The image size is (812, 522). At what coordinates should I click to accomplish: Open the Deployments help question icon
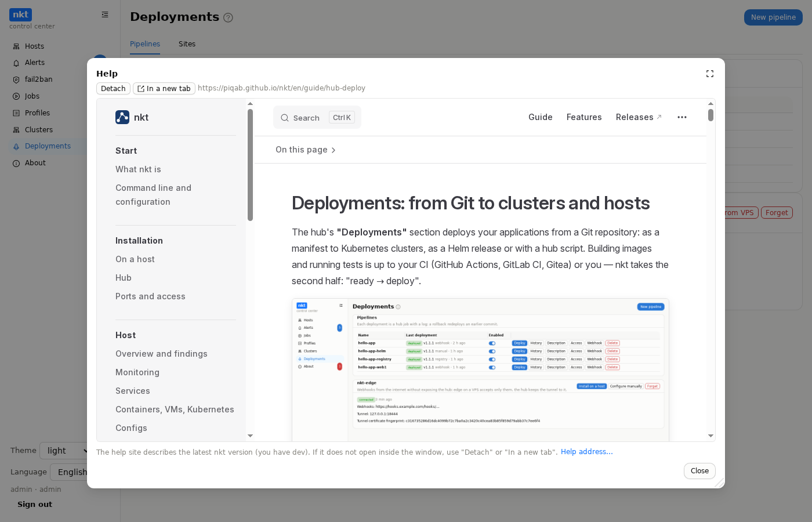228,17
